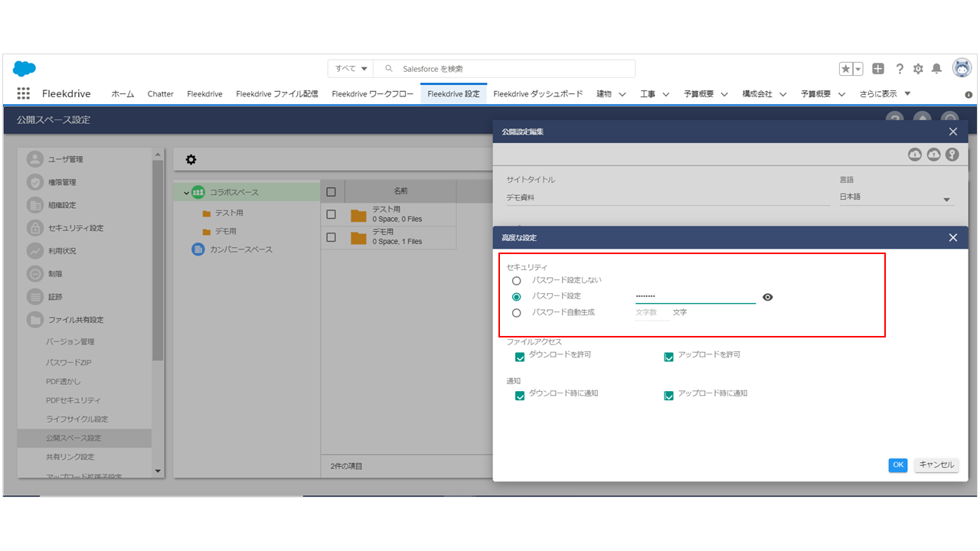The height and width of the screenshot is (551, 980).
Task: Click the favorites star icon
Action: (x=846, y=69)
